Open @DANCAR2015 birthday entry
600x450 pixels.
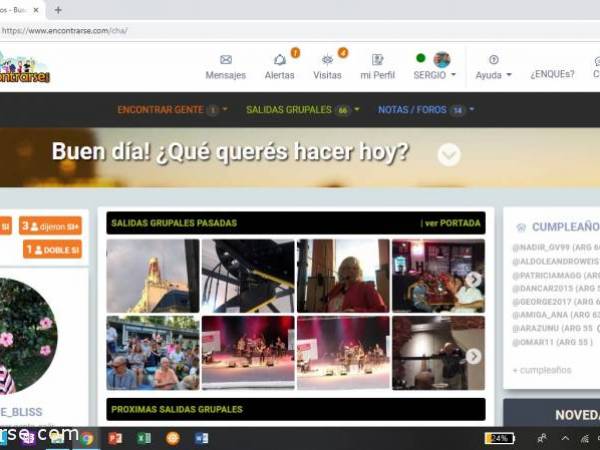(556, 288)
